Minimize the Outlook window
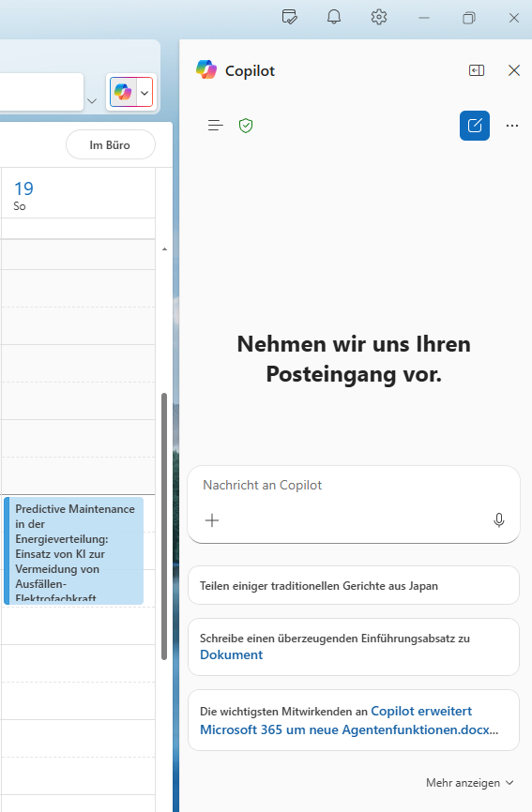Image resolution: width=532 pixels, height=812 pixels. pyautogui.click(x=424, y=18)
